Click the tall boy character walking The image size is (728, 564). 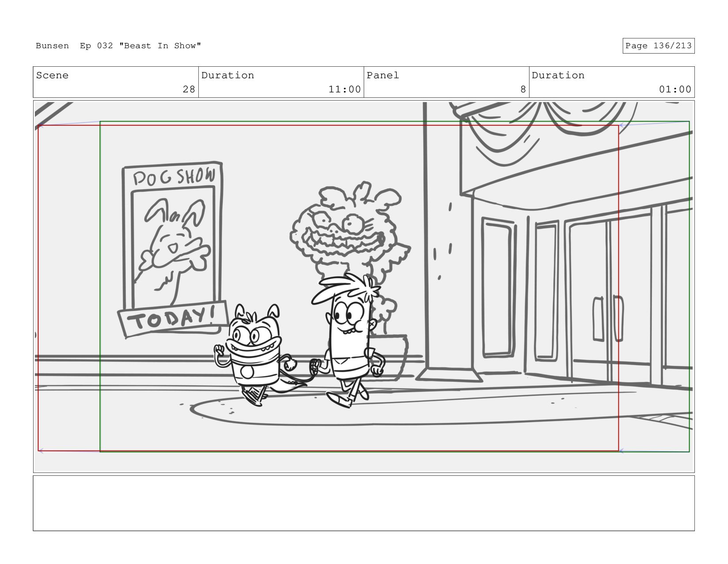[x=349, y=340]
